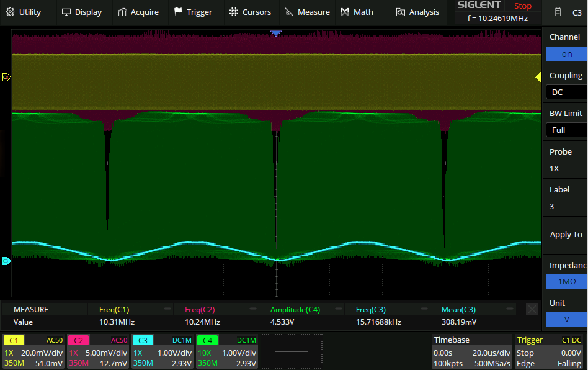This screenshot has height=370, width=588.
Task: Click the blue trigger position marker
Action: (276, 33)
